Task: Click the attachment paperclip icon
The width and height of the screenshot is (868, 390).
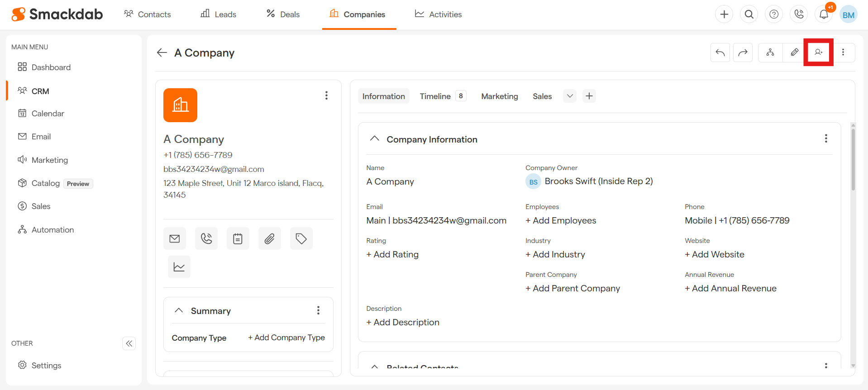Action: (x=269, y=238)
